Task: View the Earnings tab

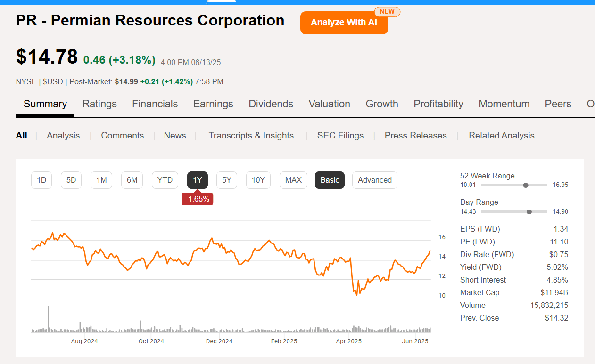Action: point(213,104)
